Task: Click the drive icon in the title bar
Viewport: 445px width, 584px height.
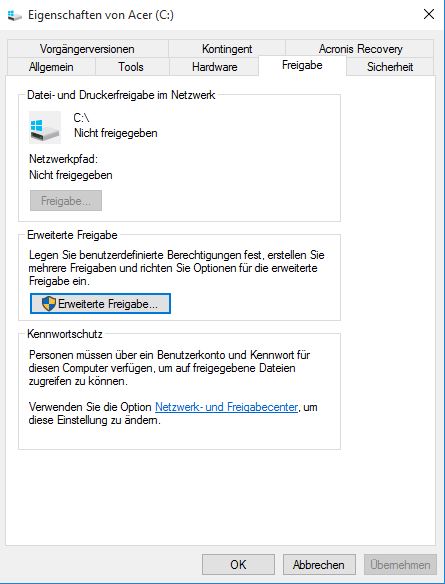Action: pyautogui.click(x=14, y=15)
